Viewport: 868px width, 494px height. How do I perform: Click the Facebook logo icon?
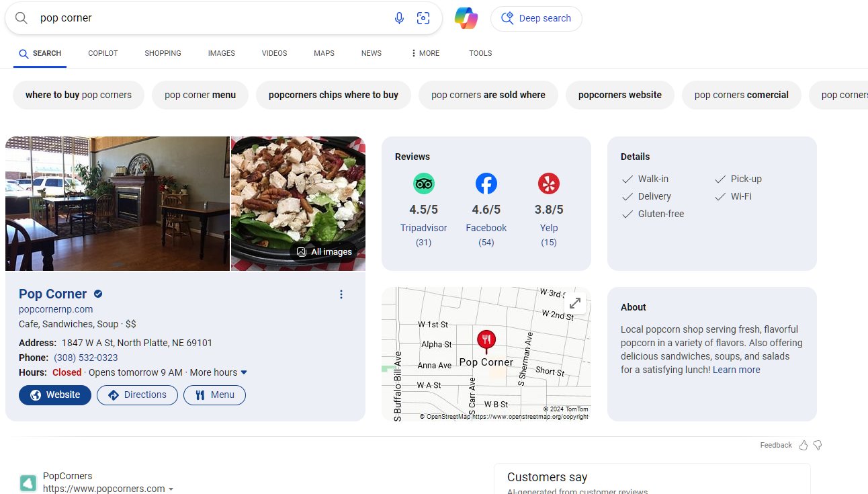coord(486,183)
